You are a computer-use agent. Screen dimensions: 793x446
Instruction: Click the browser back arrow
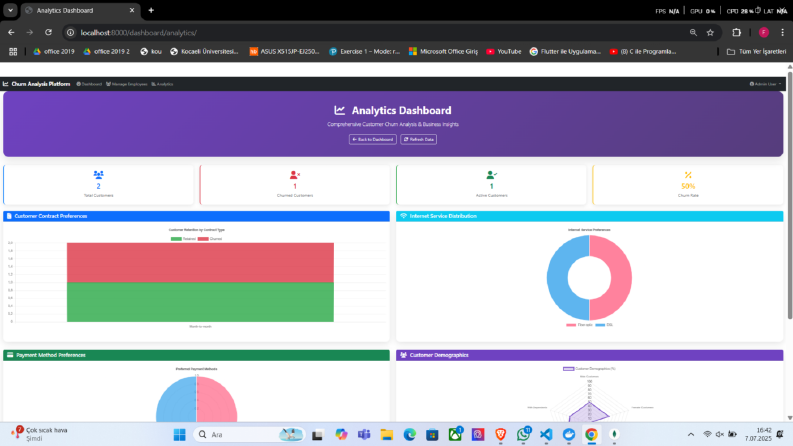click(x=11, y=32)
